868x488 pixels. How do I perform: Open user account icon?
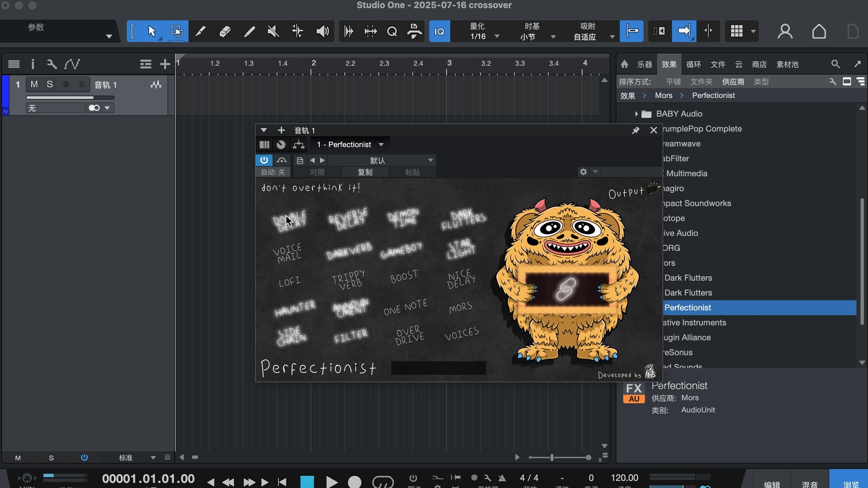[785, 31]
